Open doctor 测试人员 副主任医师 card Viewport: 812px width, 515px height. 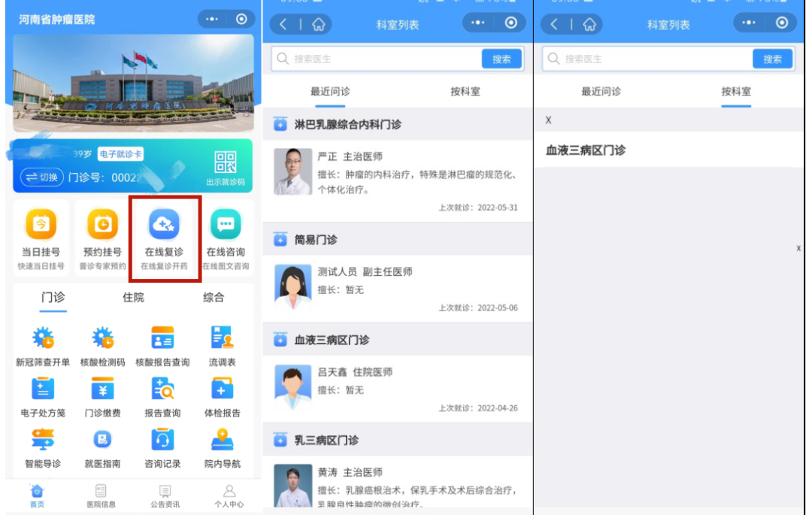[x=398, y=288]
